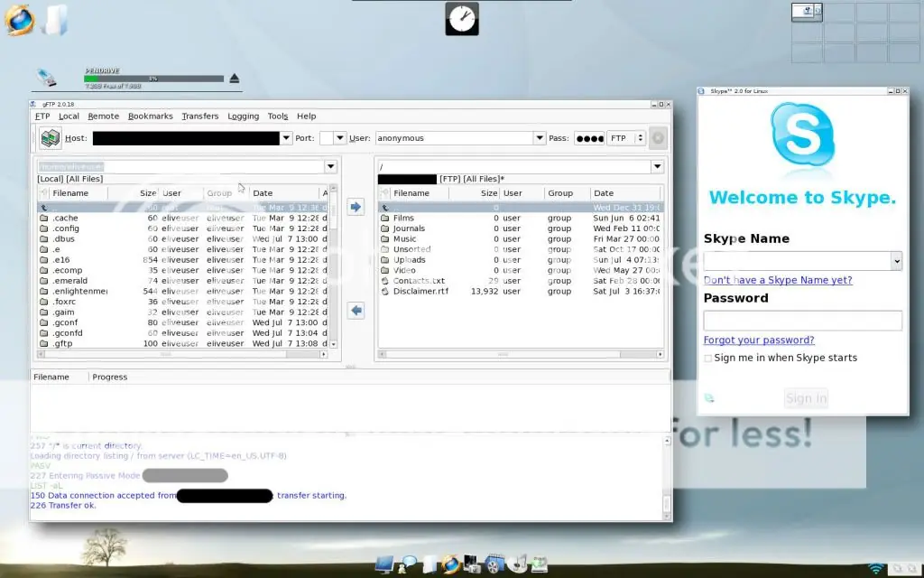Click the remote parent directory up icon
924x578 pixels.
click(384, 208)
